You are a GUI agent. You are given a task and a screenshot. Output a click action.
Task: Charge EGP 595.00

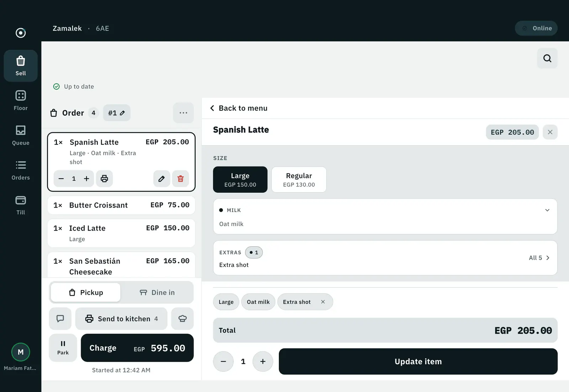pos(137,348)
